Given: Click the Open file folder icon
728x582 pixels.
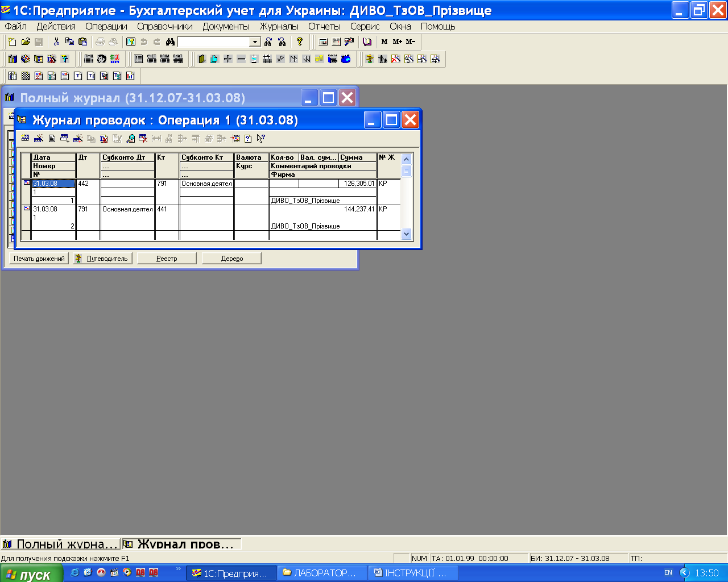Looking at the screenshot, I should point(26,41).
